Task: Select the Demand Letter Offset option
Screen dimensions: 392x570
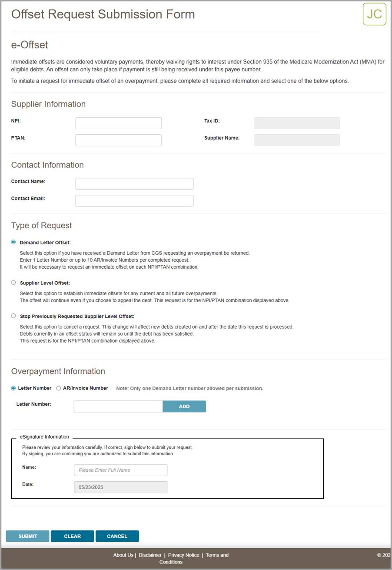Action: [13, 242]
